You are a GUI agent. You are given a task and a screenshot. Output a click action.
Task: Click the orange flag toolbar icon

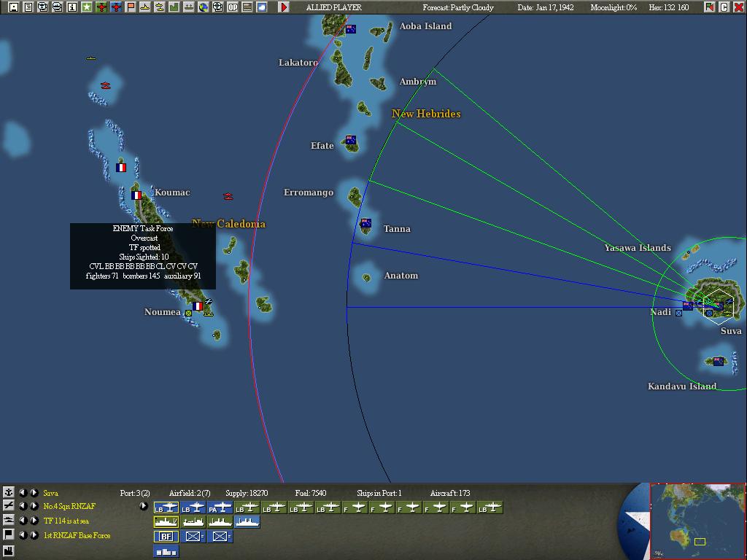(x=131, y=7)
